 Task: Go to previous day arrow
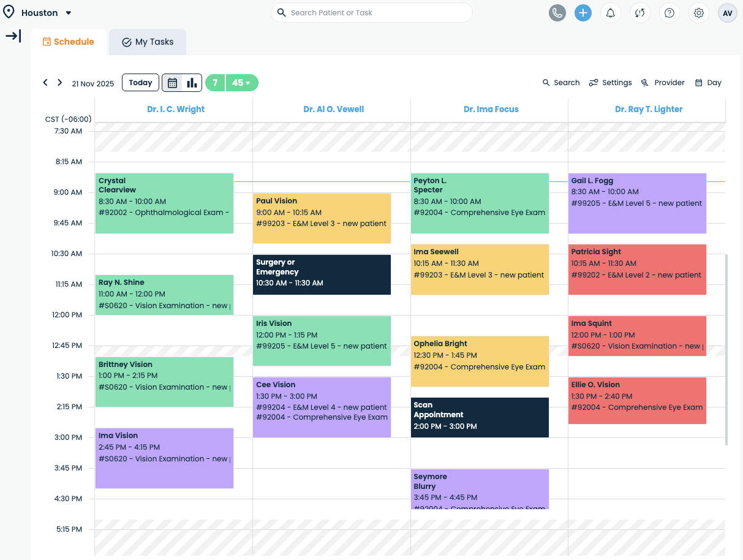pyautogui.click(x=45, y=83)
